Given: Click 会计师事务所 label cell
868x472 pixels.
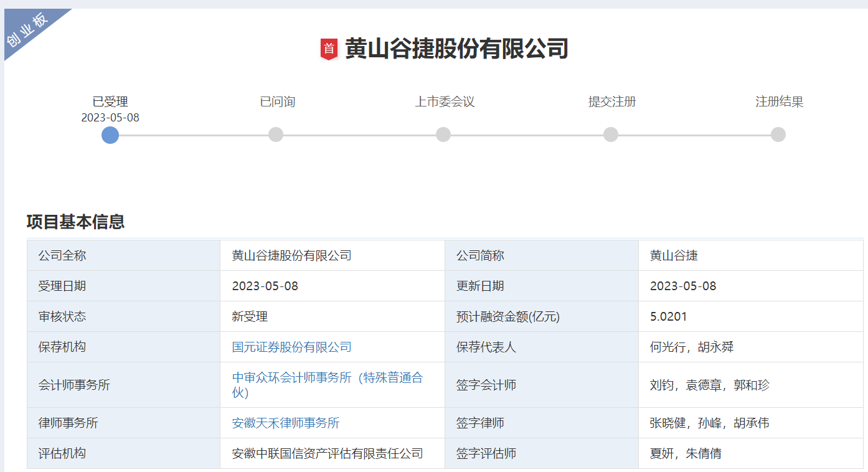Looking at the screenshot, I should click(123, 385).
